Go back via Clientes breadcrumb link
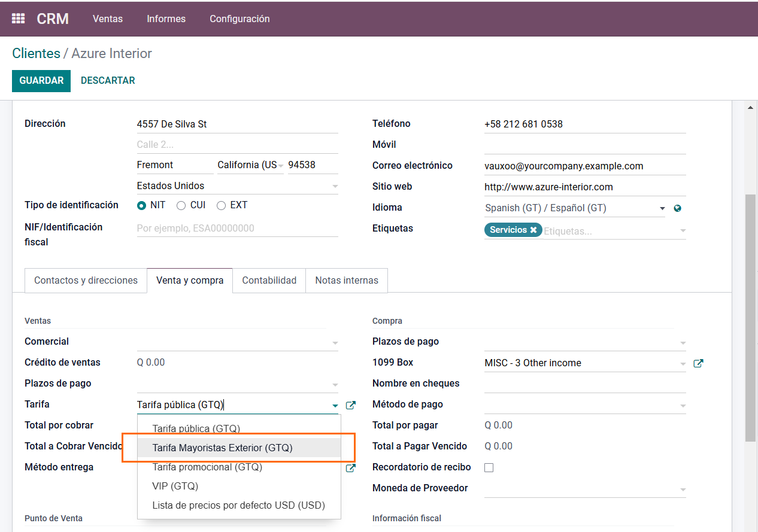 [x=36, y=53]
